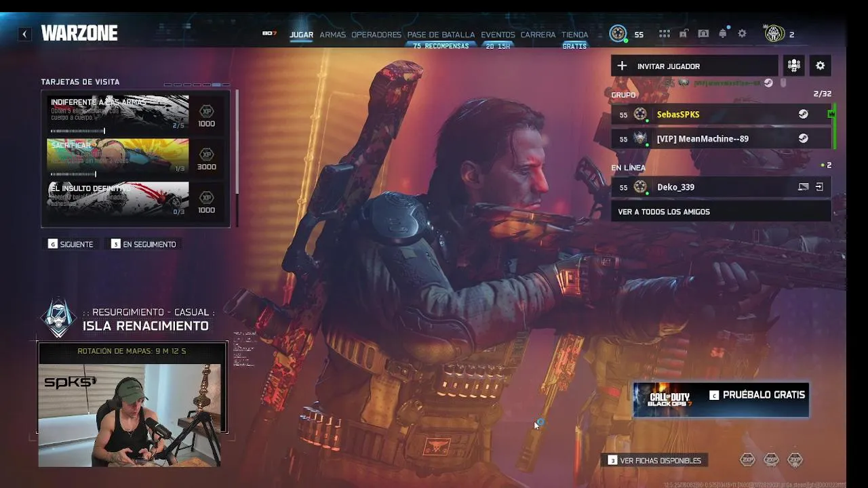Open El Insulto Definitivo calling card
868x488 pixels.
pyautogui.click(x=117, y=200)
